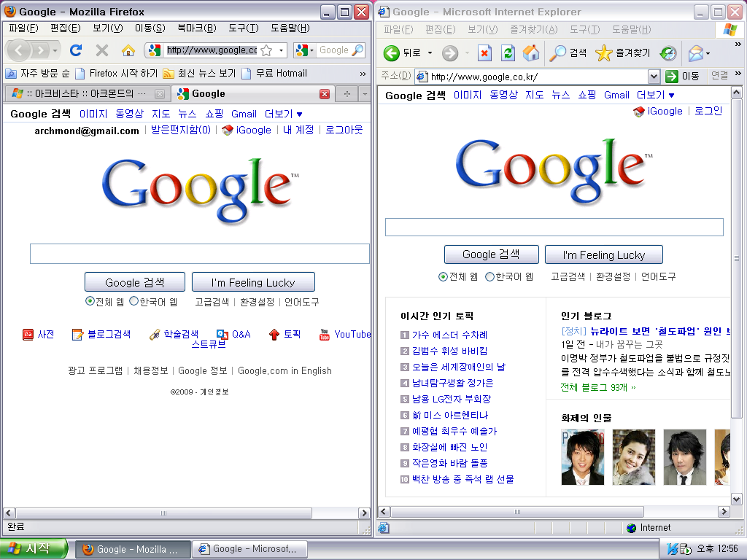The image size is (747, 560).
Task: Open IE back button dropdown arrow
Action: click(430, 52)
